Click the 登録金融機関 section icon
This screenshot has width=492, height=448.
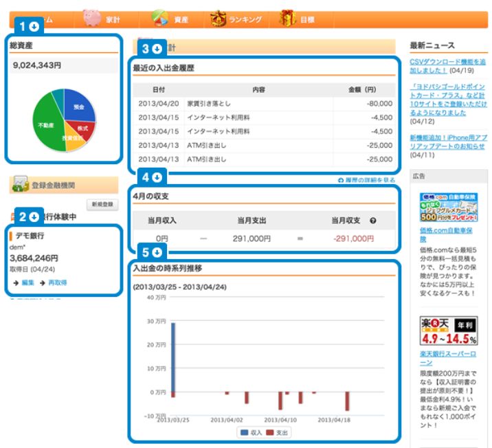(20, 185)
